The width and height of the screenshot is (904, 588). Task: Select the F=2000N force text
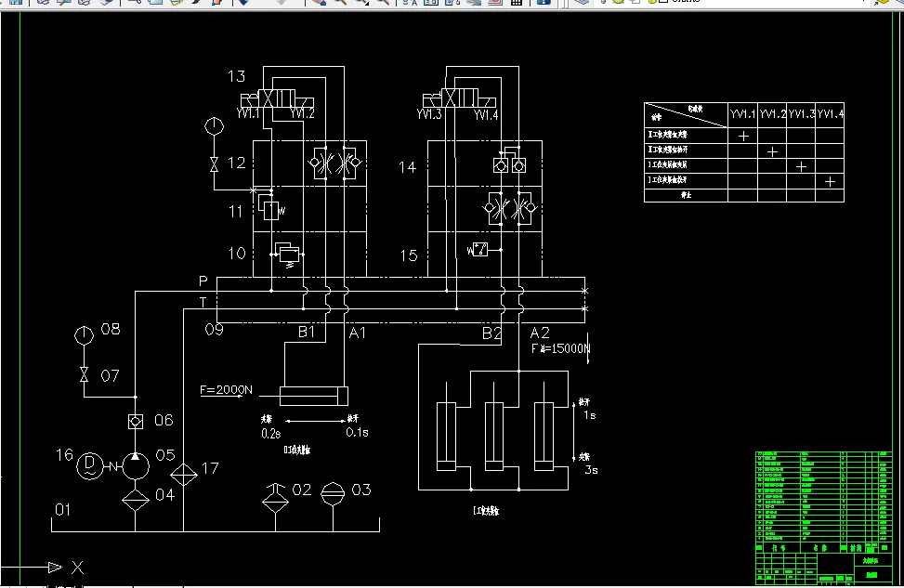[226, 390]
